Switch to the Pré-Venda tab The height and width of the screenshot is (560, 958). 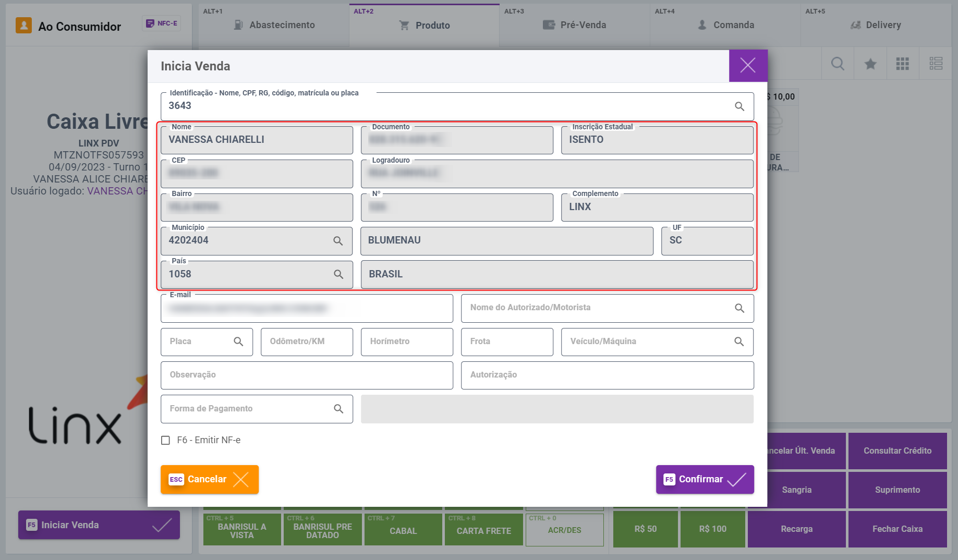pos(575,25)
